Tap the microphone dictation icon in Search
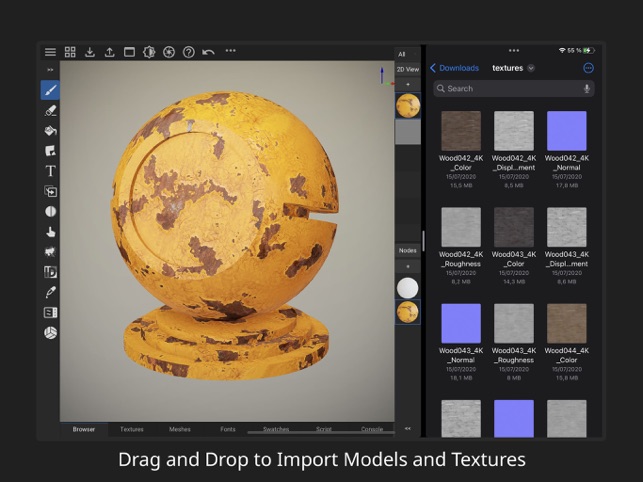The image size is (643, 482). tap(587, 89)
